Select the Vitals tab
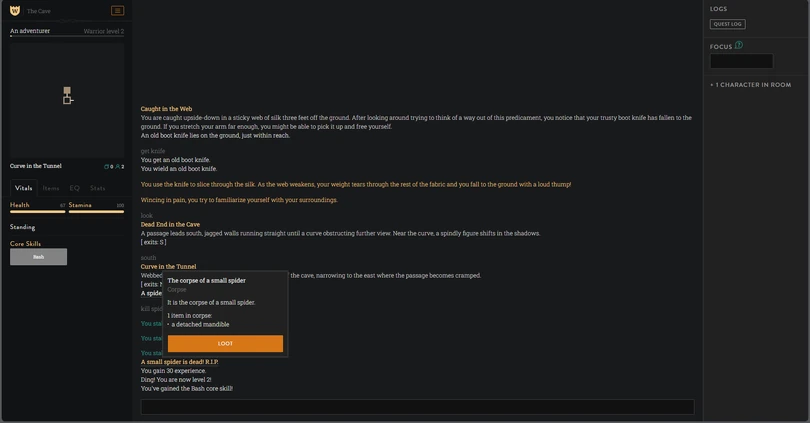The image size is (810, 423). [23, 188]
